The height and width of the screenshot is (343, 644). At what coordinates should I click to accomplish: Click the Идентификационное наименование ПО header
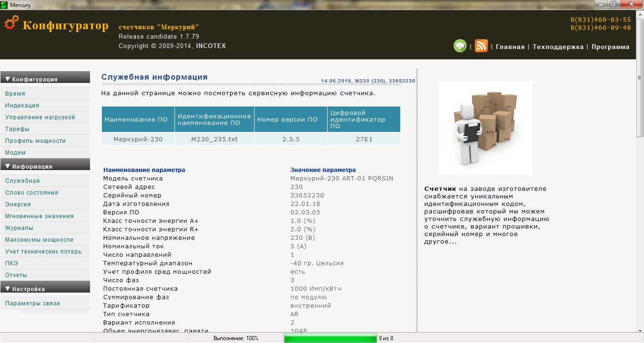[x=215, y=119]
